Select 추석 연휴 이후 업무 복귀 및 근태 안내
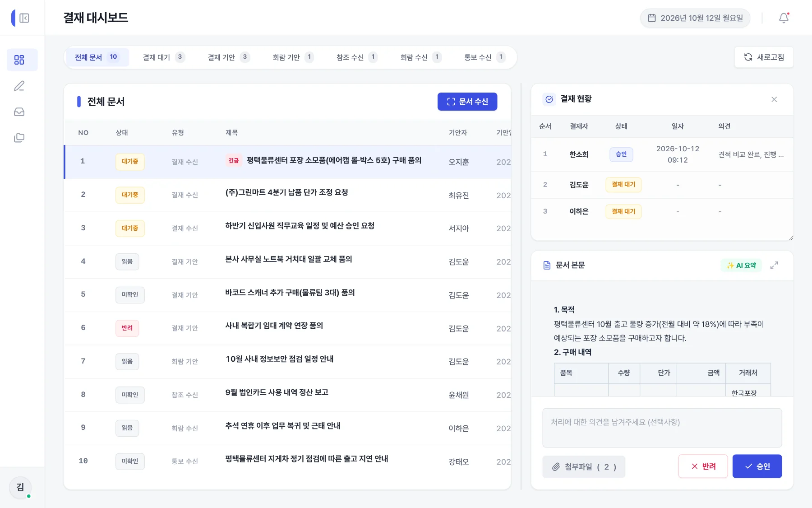 tap(288, 428)
